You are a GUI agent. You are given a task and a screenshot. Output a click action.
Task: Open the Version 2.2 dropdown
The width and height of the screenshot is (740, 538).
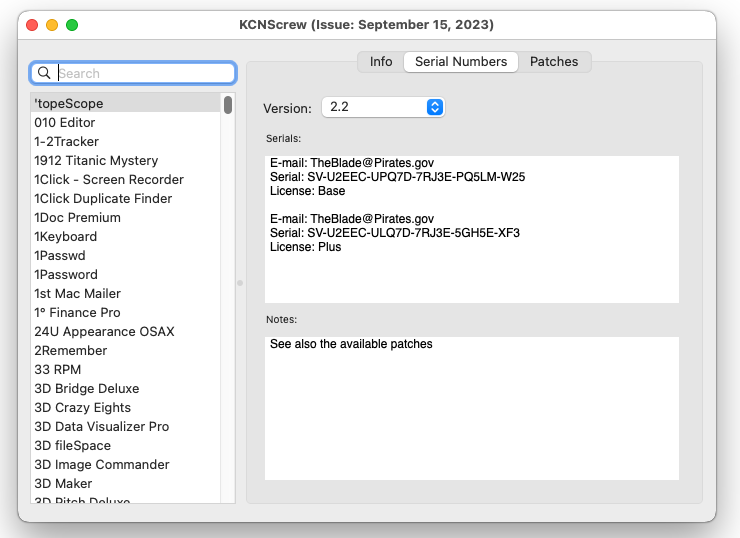[x=383, y=107]
